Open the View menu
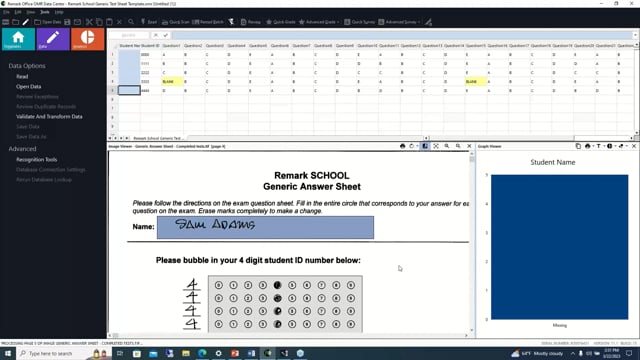 31,12
